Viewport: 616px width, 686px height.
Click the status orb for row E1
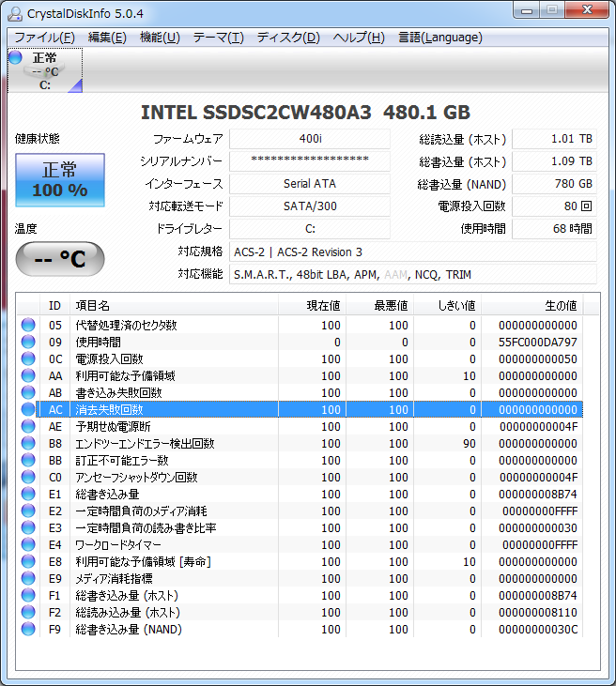pyautogui.click(x=28, y=494)
